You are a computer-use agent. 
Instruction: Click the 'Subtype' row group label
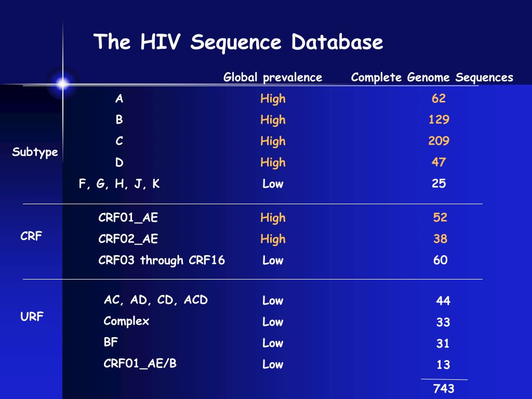pyautogui.click(x=35, y=152)
